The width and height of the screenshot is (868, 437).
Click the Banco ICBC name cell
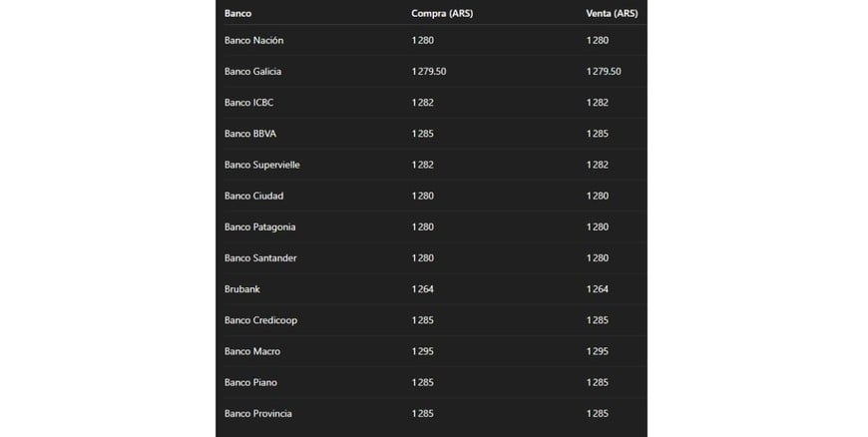(248, 103)
